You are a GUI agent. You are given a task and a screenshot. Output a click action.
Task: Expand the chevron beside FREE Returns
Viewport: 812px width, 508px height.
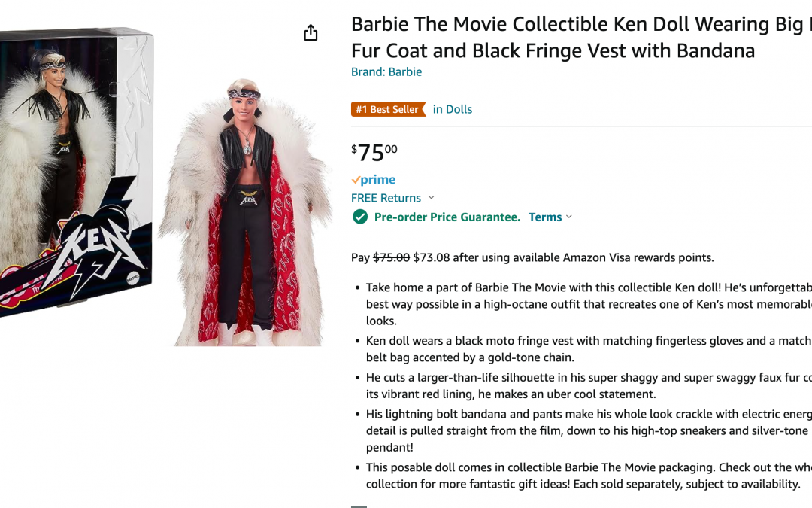(x=432, y=198)
